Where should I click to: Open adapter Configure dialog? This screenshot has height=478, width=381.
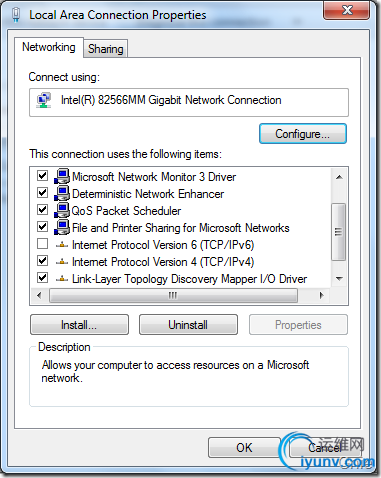click(x=303, y=134)
